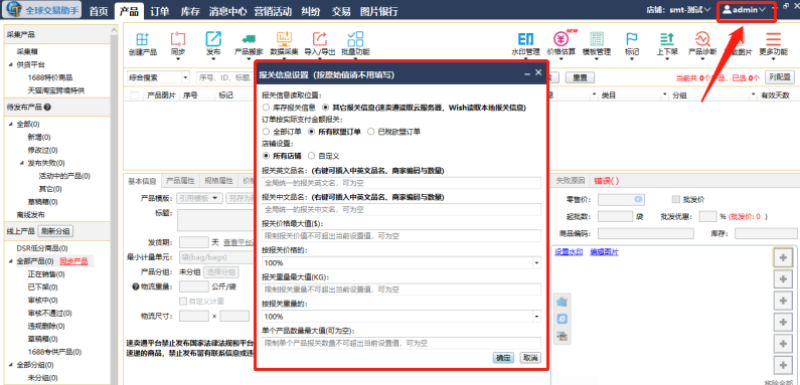The width and height of the screenshot is (800, 385).
Task: Switch to the 产品属性 tab
Action: 181,181
